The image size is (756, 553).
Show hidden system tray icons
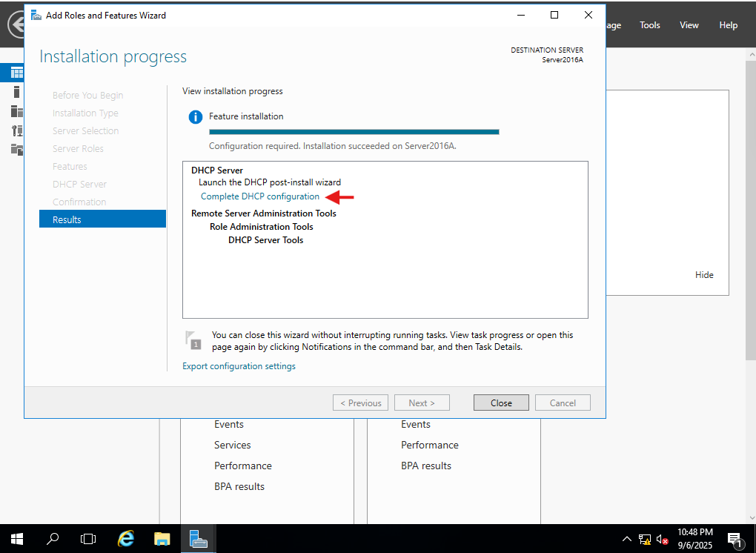[x=626, y=539]
